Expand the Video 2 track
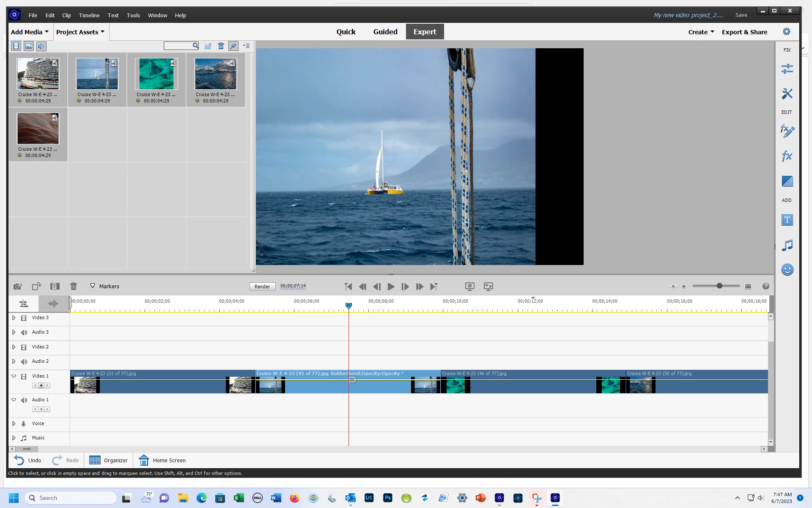The width and height of the screenshot is (812, 508). tap(14, 347)
